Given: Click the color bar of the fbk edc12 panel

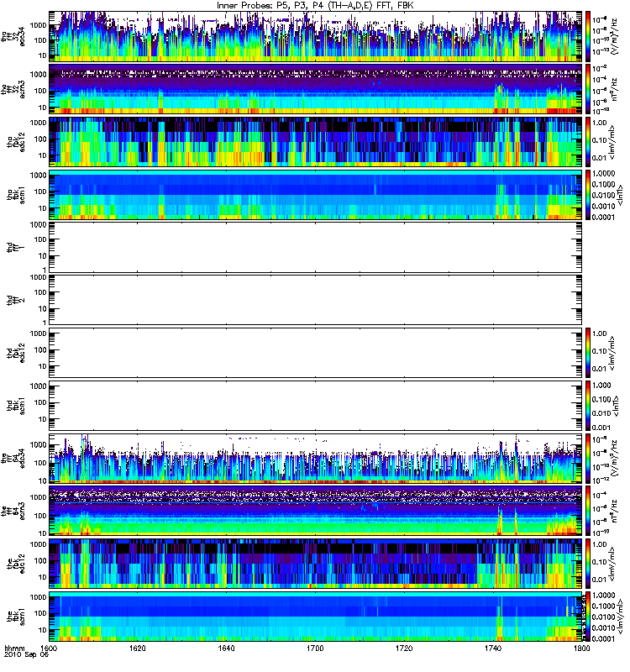Looking at the screenshot, I should (588, 564).
